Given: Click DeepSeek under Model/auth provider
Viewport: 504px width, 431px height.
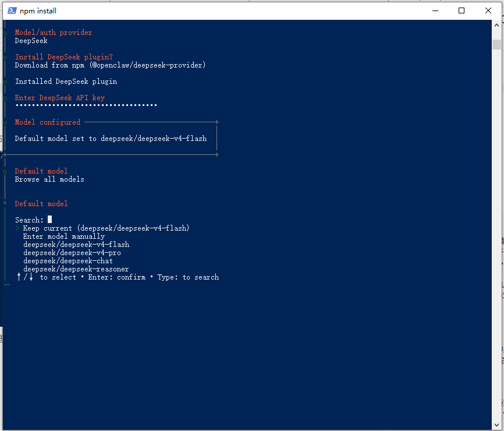Looking at the screenshot, I should [31, 41].
